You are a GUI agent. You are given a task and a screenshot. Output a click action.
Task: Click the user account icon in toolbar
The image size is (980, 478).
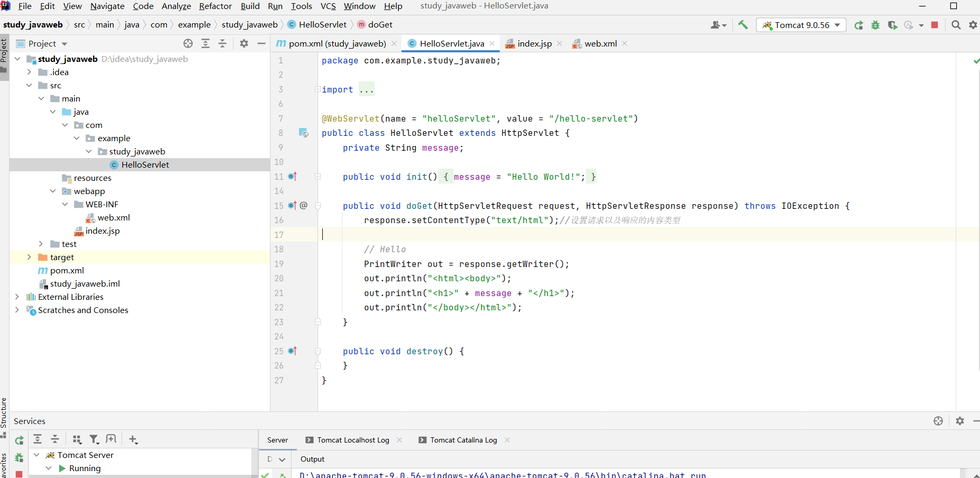718,25
